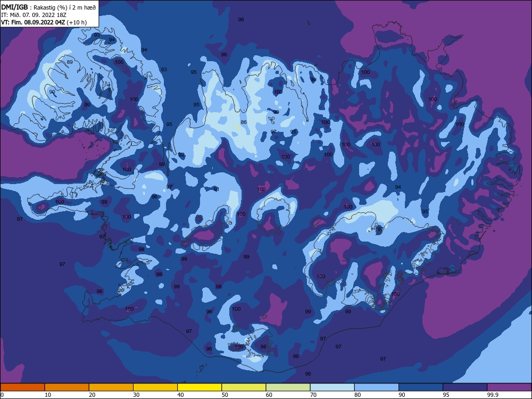Select the 30–40 amber legend swatch
The width and height of the screenshot is (532, 399).
click(155, 387)
